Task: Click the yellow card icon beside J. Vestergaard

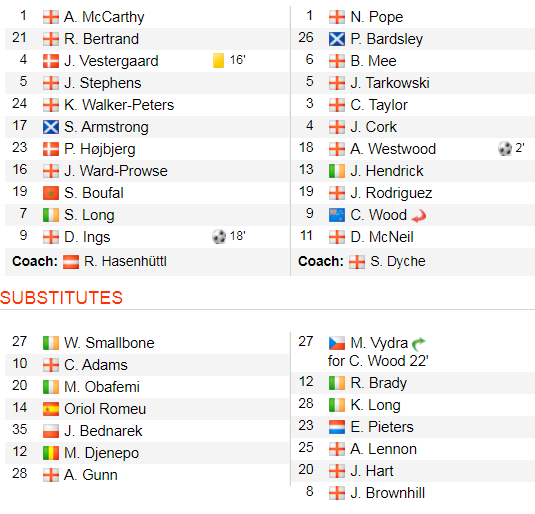Action: 218,60
